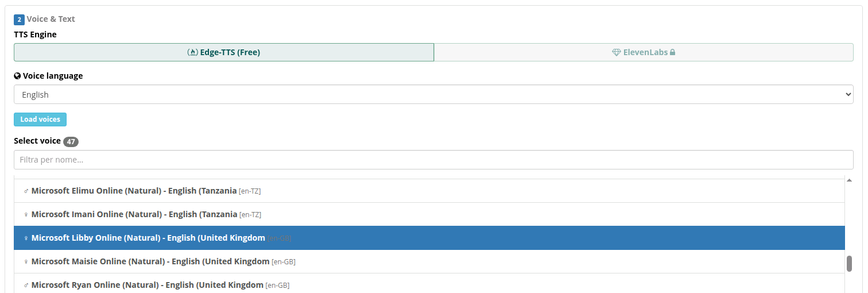Click the globe icon by Voice language
The width and height of the screenshot is (868, 293).
17,76
